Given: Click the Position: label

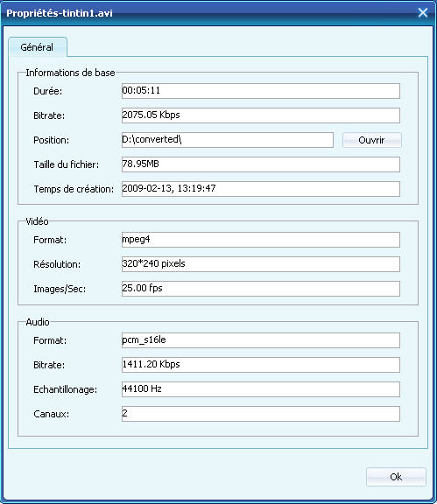Looking at the screenshot, I should coord(51,140).
